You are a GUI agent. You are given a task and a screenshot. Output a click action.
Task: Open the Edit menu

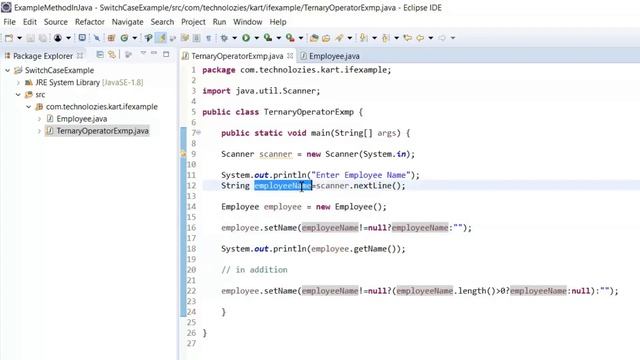pos(30,22)
